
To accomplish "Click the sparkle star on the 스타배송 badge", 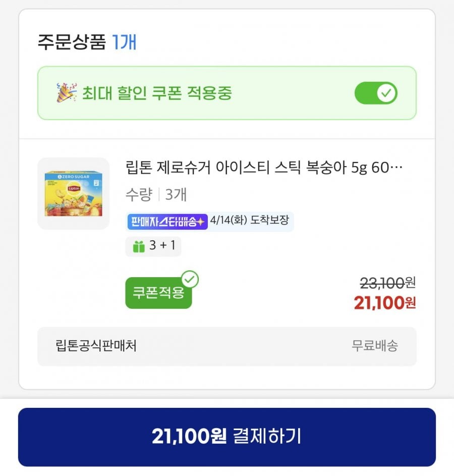I will point(202,222).
